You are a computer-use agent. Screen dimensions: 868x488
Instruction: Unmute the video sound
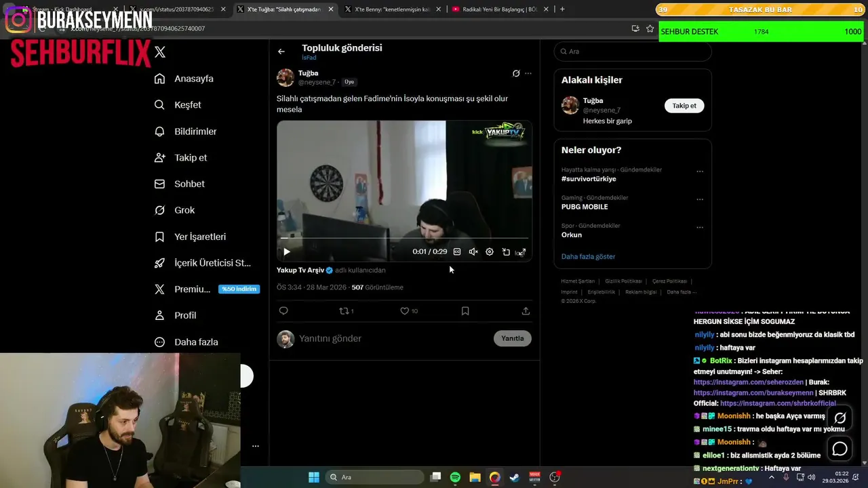pos(473,251)
